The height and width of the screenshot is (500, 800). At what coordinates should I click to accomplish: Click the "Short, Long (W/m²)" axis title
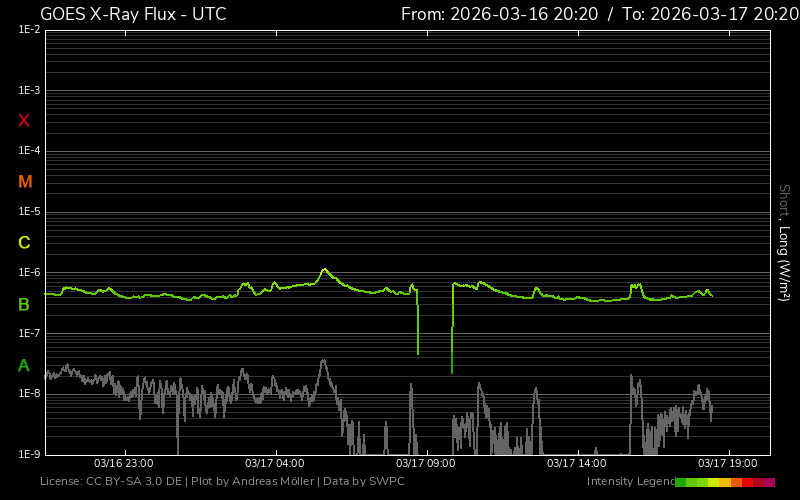click(x=784, y=243)
